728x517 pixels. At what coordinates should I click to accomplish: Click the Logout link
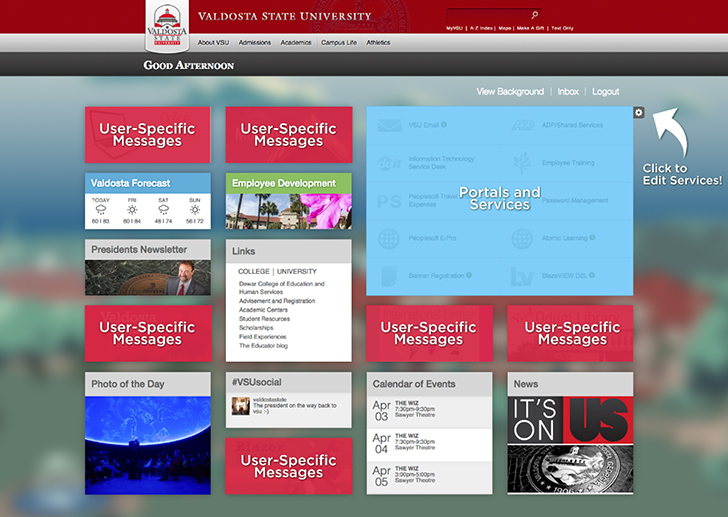point(605,91)
